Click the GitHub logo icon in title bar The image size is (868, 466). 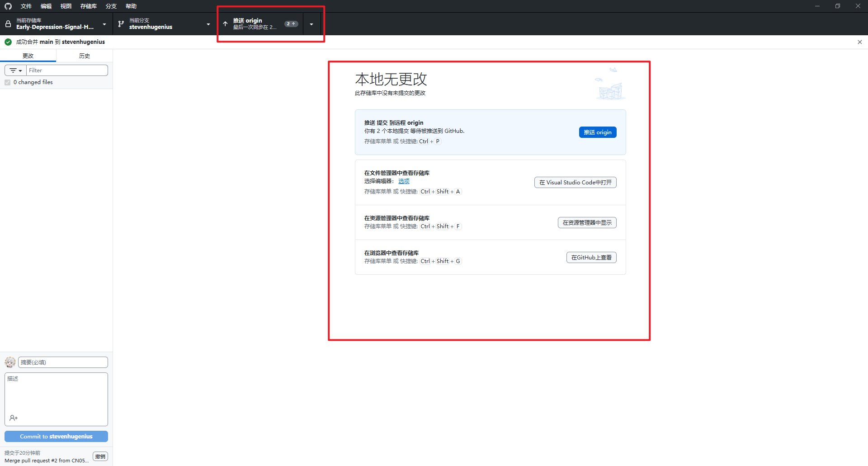coord(8,6)
